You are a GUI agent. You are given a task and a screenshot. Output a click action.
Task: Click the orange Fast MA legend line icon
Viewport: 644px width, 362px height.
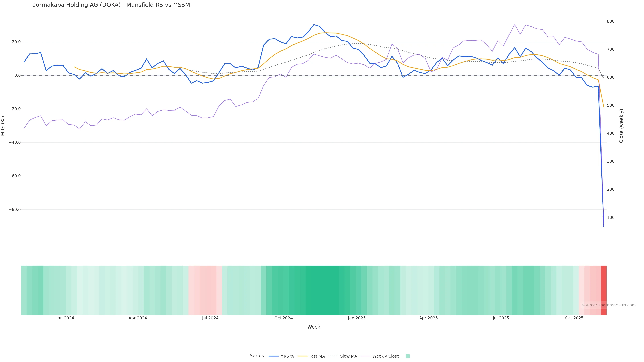303,356
